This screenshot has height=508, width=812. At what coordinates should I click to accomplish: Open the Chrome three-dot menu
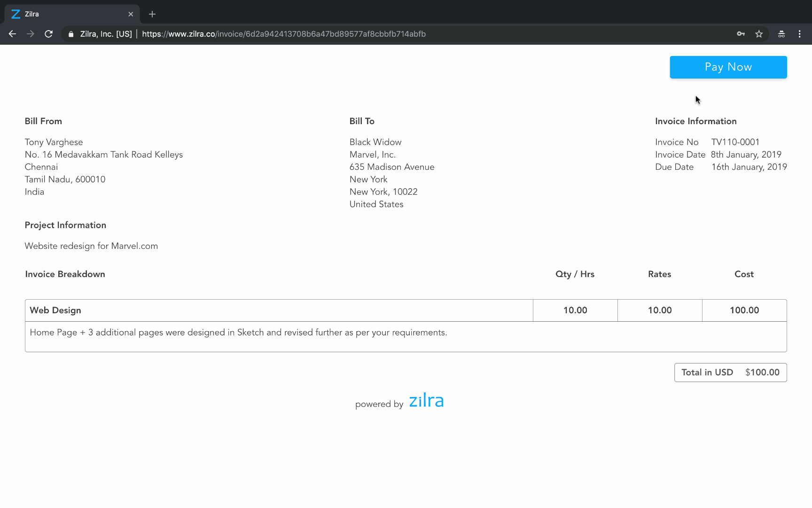coord(799,34)
